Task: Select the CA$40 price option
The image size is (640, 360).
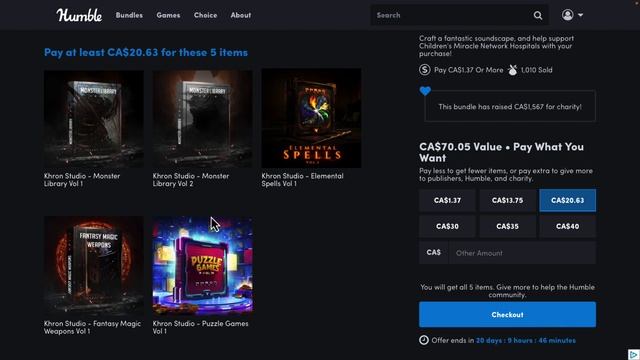Action: pos(567,227)
